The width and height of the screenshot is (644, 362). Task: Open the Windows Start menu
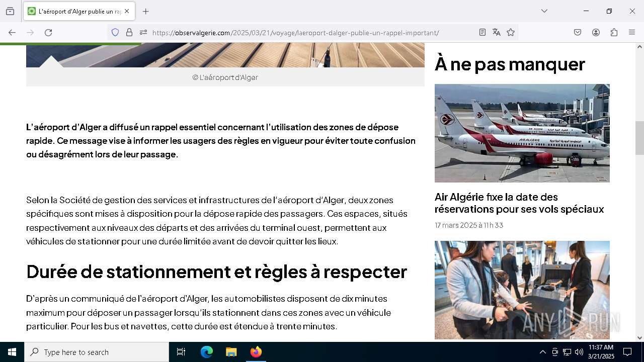[x=12, y=352]
